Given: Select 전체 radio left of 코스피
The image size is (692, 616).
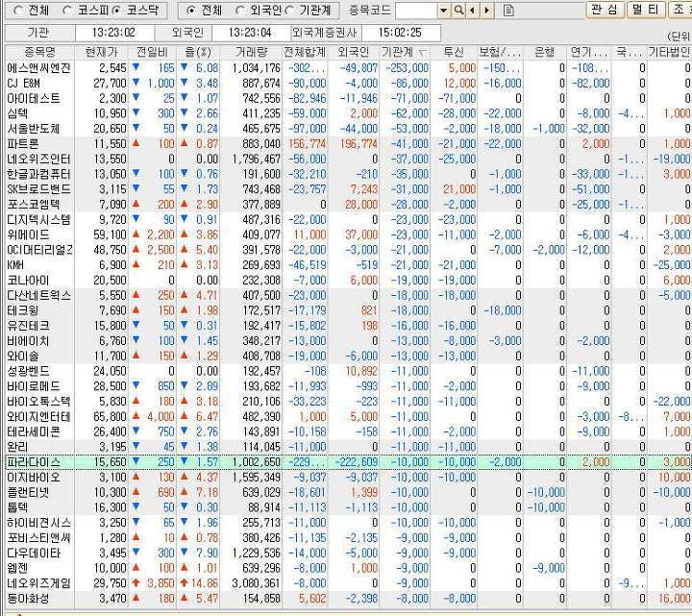Looking at the screenshot, I should pyautogui.click(x=18, y=11).
